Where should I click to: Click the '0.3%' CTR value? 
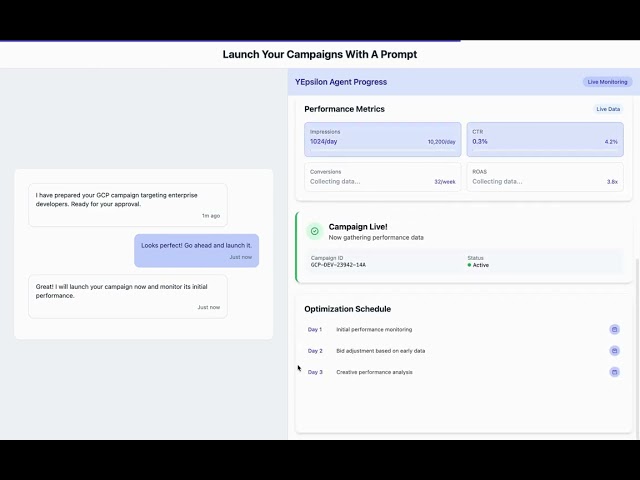tap(480, 142)
